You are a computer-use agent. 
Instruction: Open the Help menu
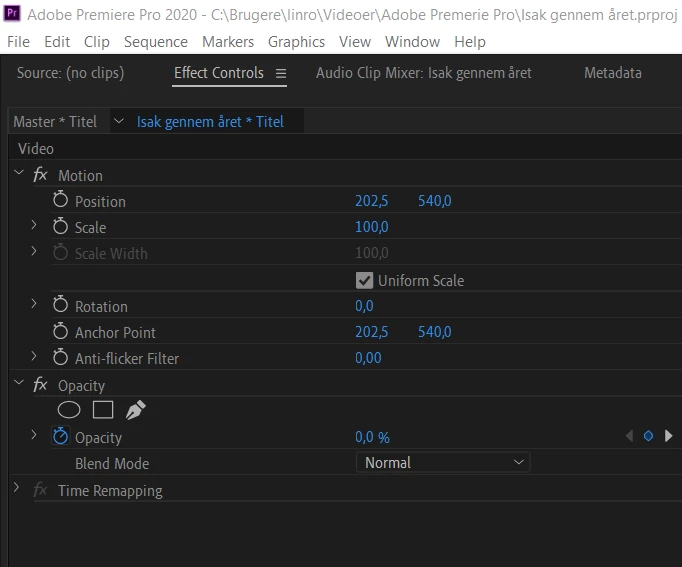(470, 42)
